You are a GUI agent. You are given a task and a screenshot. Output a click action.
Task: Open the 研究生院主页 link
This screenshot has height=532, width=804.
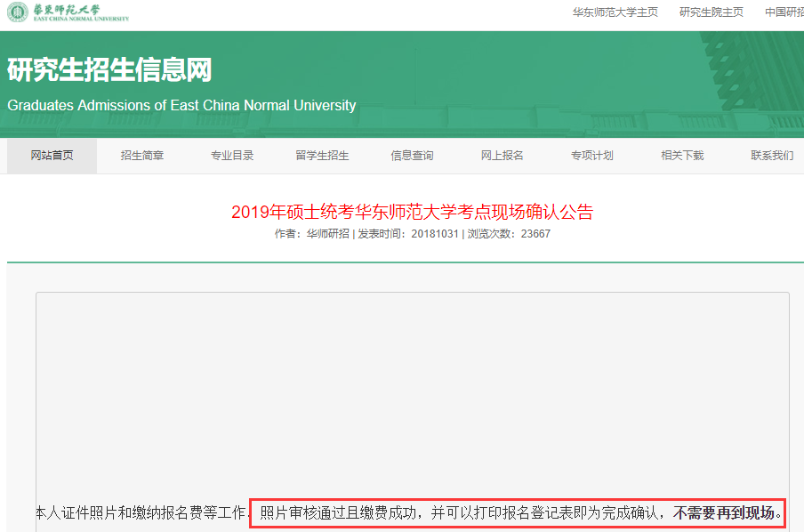pyautogui.click(x=711, y=12)
